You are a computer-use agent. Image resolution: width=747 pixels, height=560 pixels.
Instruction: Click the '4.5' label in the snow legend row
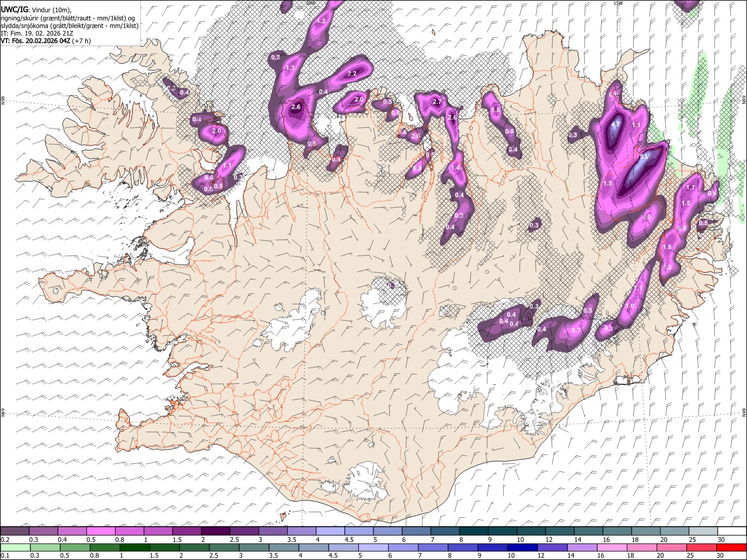349,540
